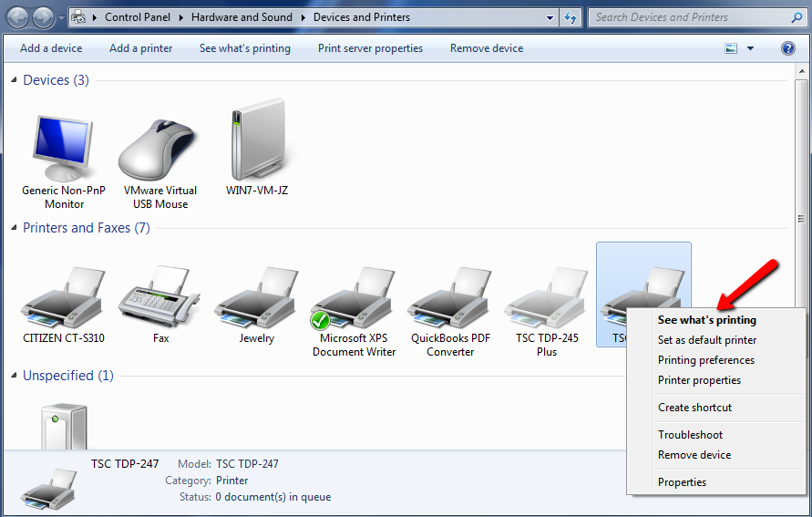
Task: Click the Change your view icon
Action: [x=731, y=48]
